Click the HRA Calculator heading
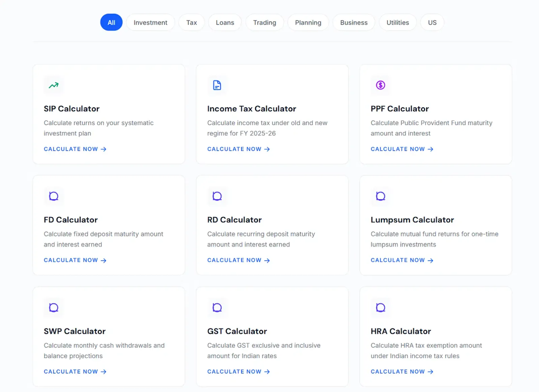The height and width of the screenshot is (392, 539). click(401, 331)
